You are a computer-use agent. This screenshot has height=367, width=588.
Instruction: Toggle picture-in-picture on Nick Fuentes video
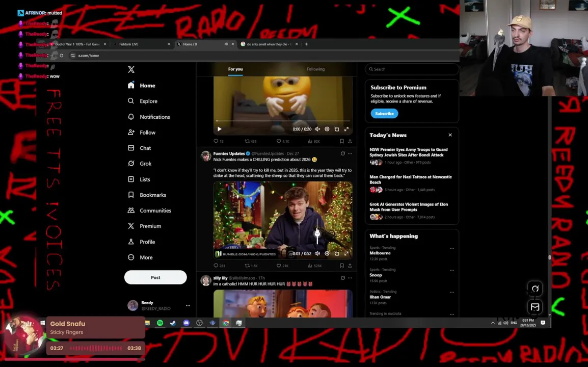pyautogui.click(x=337, y=254)
